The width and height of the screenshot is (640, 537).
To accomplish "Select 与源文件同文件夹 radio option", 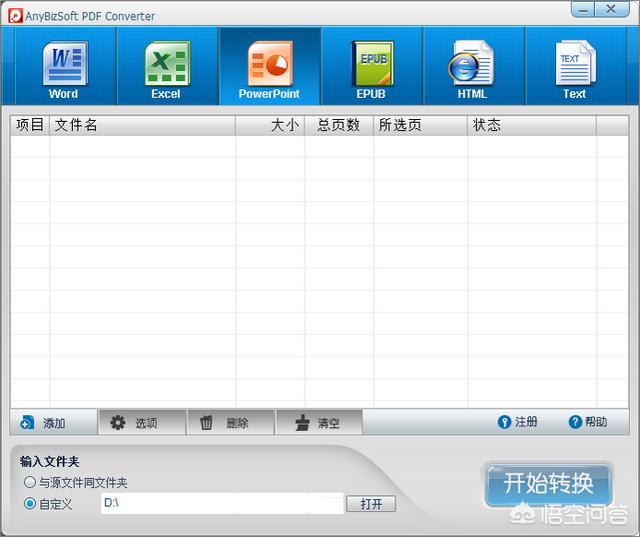I will [30, 483].
